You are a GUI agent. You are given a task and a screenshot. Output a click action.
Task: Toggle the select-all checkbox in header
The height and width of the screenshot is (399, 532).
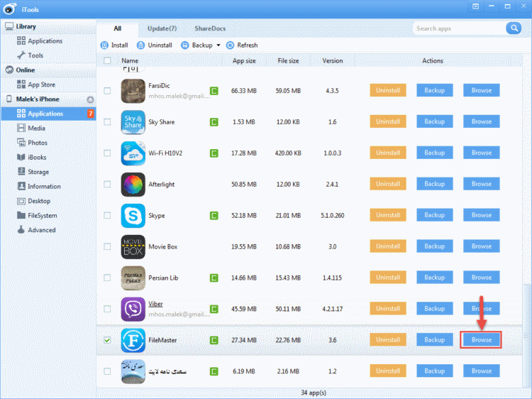107,60
